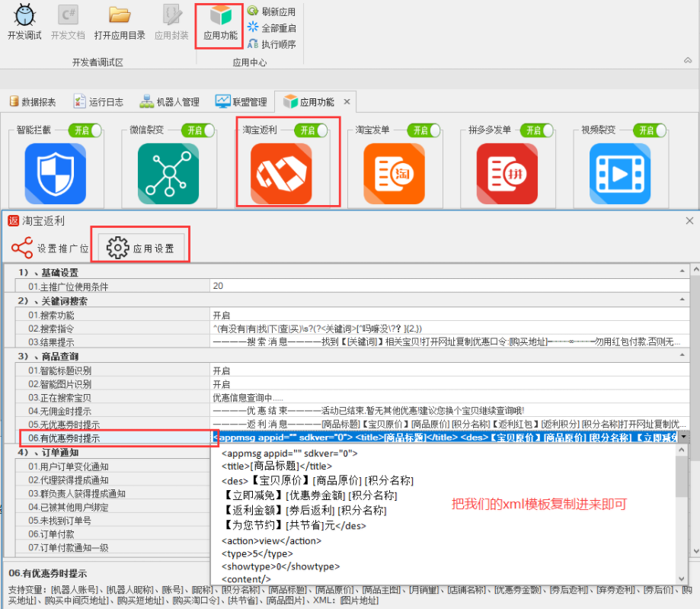Viewport: 700px width, 609px height.
Task: Select the 02.代理获得提成通知 row
Action: 113,480
